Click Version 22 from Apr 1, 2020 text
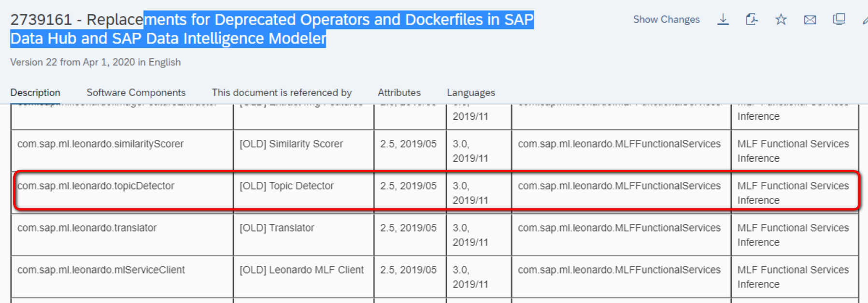The image size is (868, 303). (x=96, y=62)
